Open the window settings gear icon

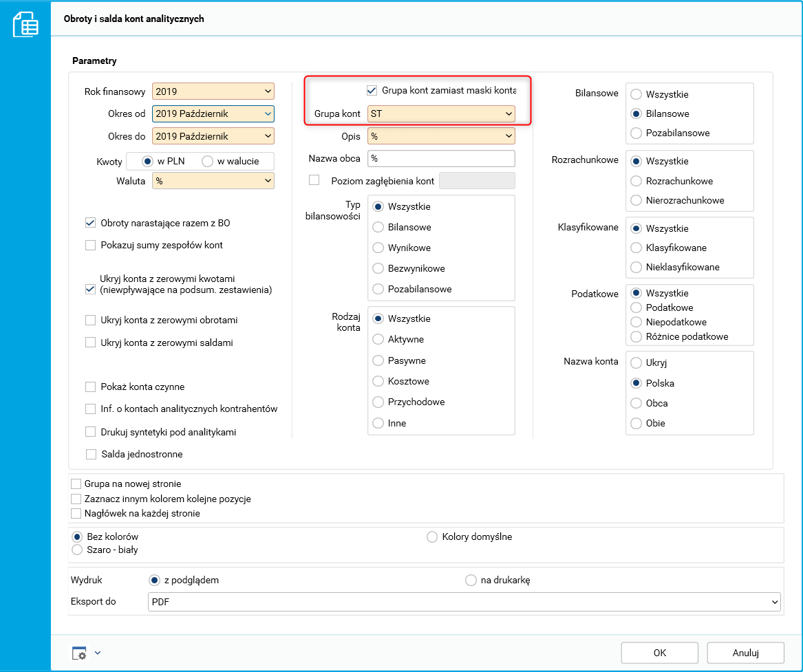tap(80, 653)
